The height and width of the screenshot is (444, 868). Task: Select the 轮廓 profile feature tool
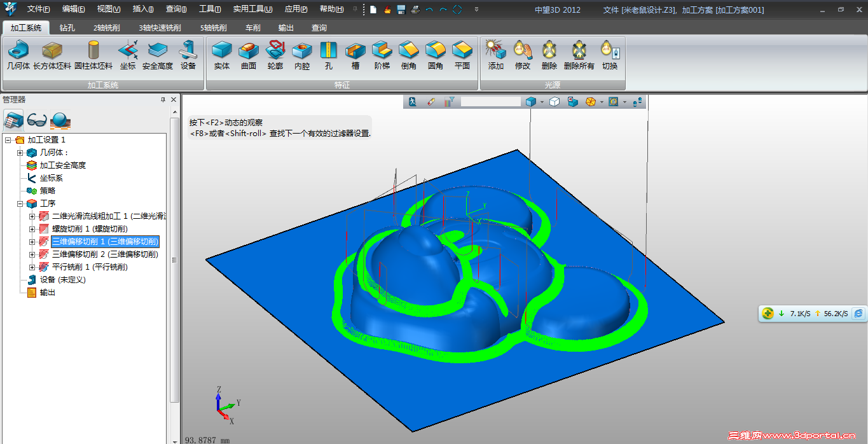[x=275, y=55]
